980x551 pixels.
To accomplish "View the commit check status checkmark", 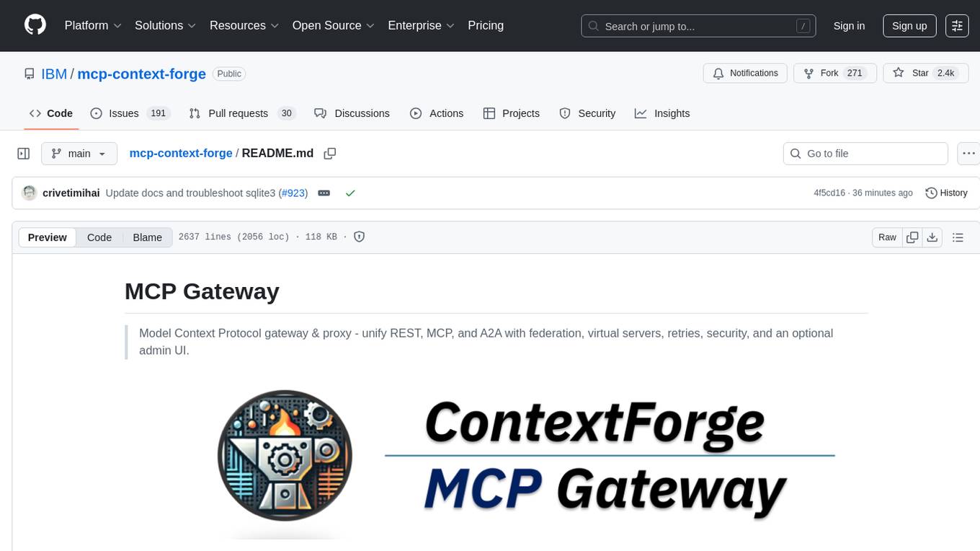I will 350,193.
